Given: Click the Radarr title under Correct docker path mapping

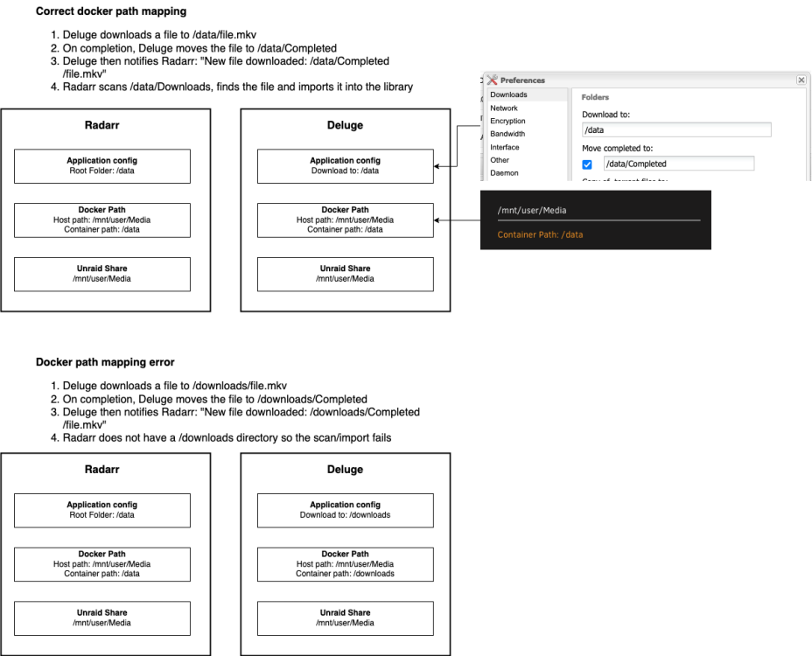Looking at the screenshot, I should [102, 125].
